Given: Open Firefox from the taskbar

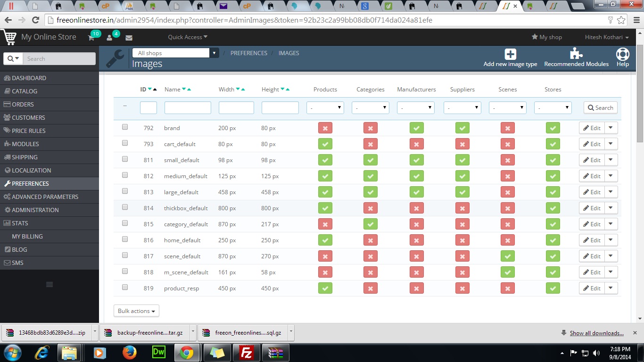Looking at the screenshot, I should tap(129, 353).
